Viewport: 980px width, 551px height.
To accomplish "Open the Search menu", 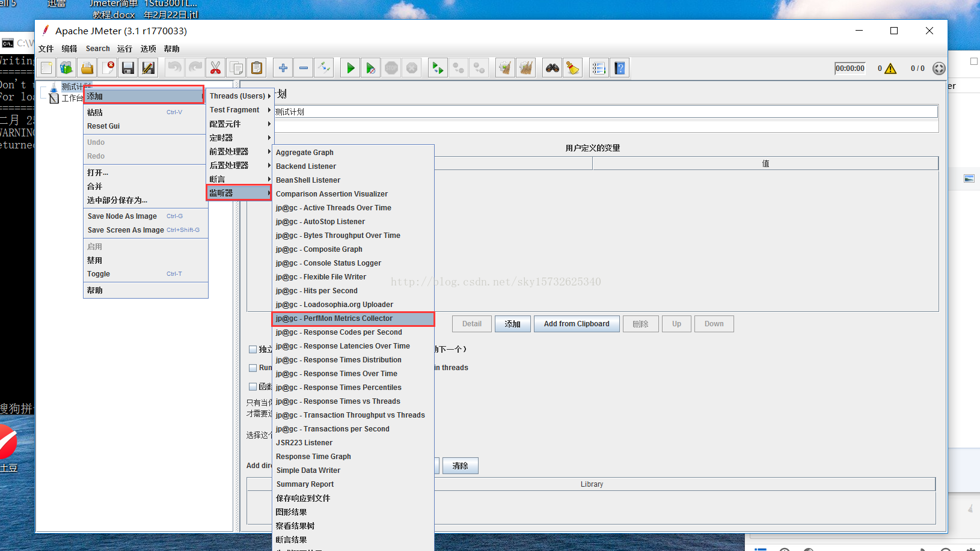I will click(97, 49).
